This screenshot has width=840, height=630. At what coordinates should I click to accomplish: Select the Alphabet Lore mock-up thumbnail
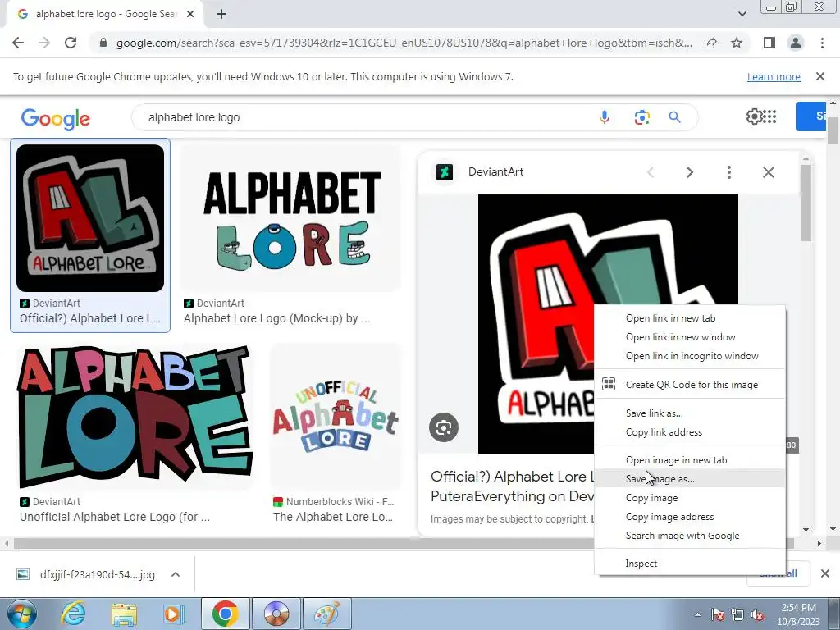[x=291, y=218]
